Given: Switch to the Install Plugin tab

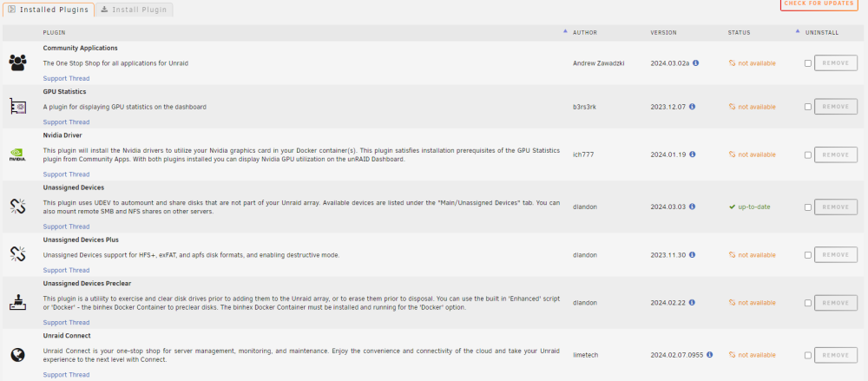Looking at the screenshot, I should click(134, 10).
